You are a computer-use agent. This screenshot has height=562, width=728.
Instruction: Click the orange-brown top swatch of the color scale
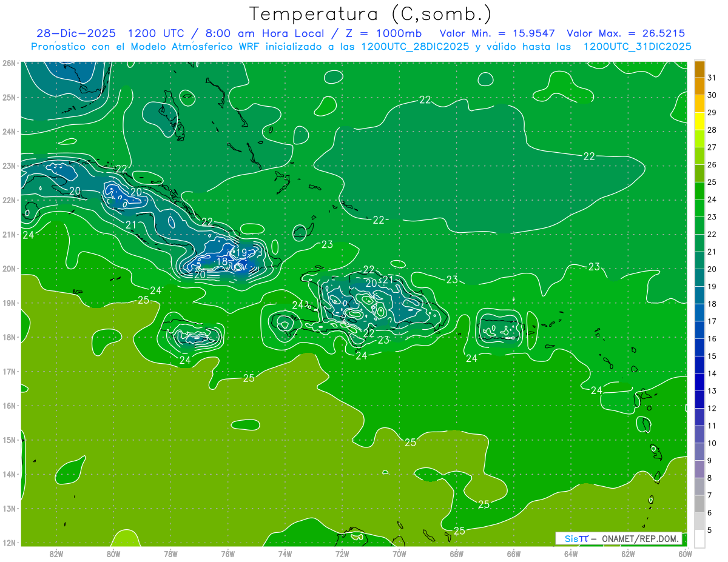pos(699,70)
